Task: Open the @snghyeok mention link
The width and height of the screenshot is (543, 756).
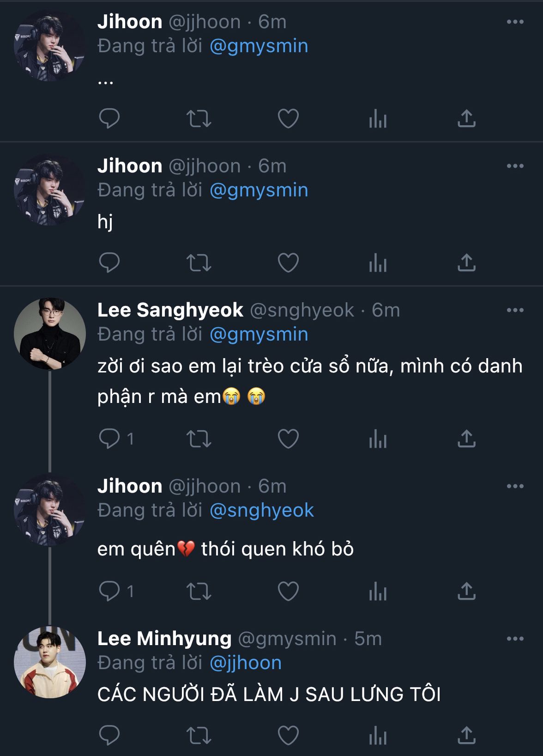Action: tap(261, 510)
